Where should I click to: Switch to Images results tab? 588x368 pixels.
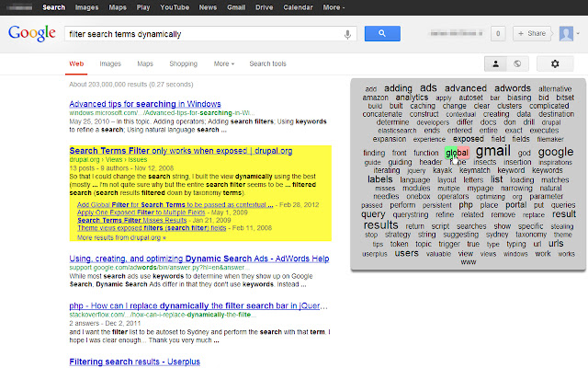(110, 63)
